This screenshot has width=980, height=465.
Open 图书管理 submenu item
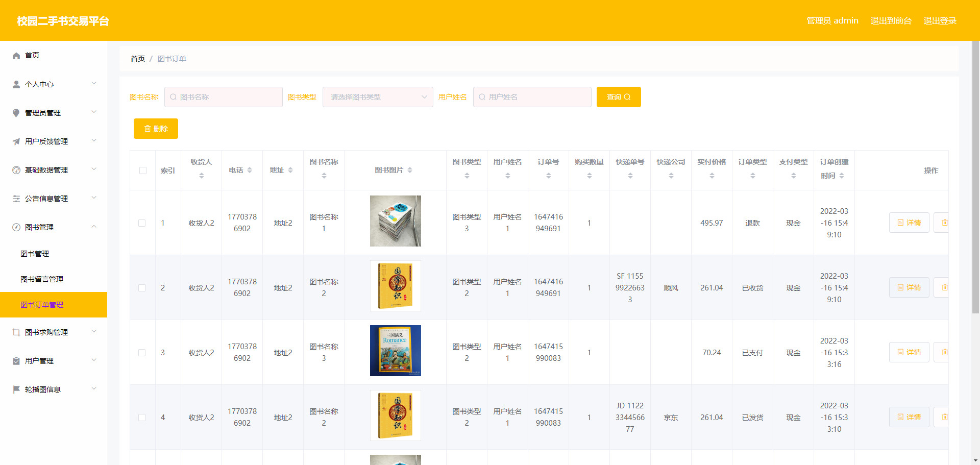(54, 254)
